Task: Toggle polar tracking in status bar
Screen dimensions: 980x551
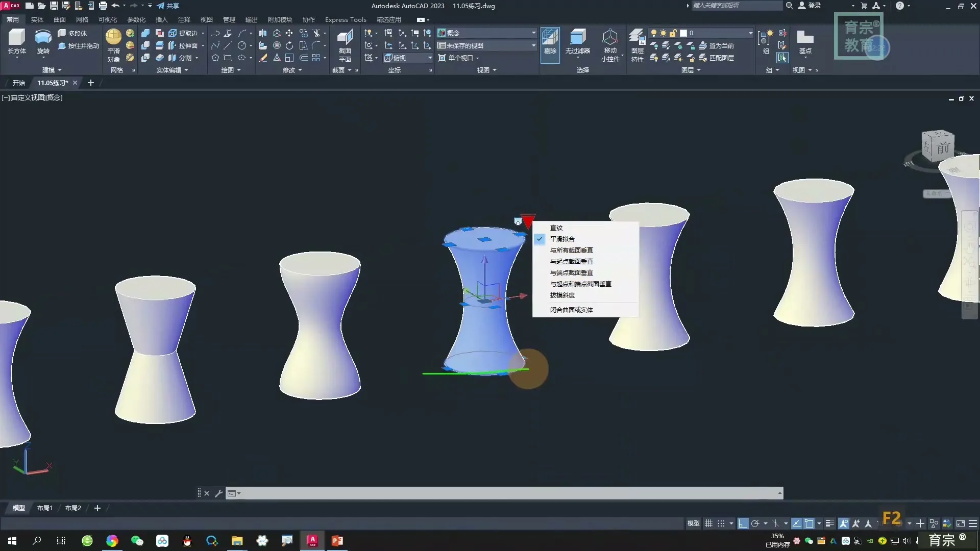Action: coord(755,523)
